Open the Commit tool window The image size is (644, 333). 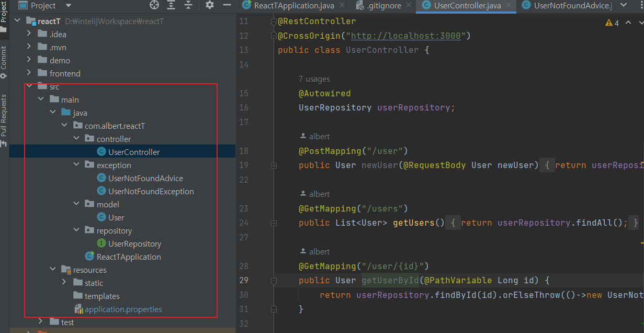point(4,62)
